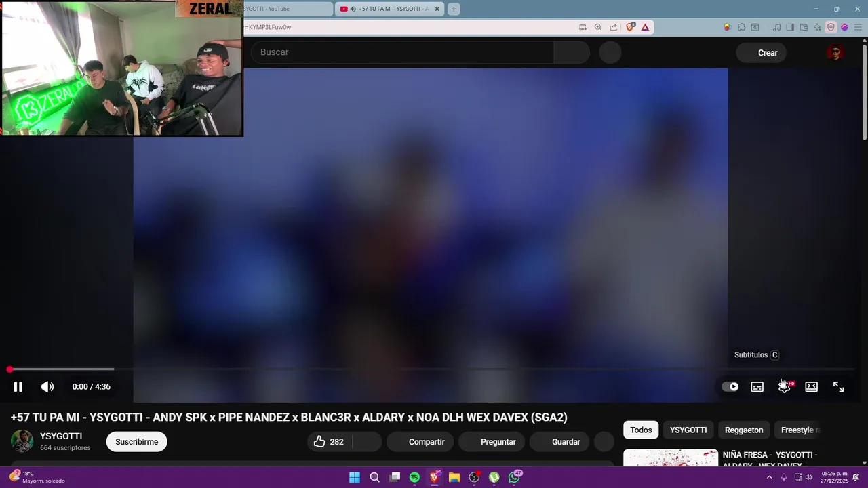Open the Brave Rewards triangle icon
Image resolution: width=868 pixels, height=488 pixels.
[645, 27]
